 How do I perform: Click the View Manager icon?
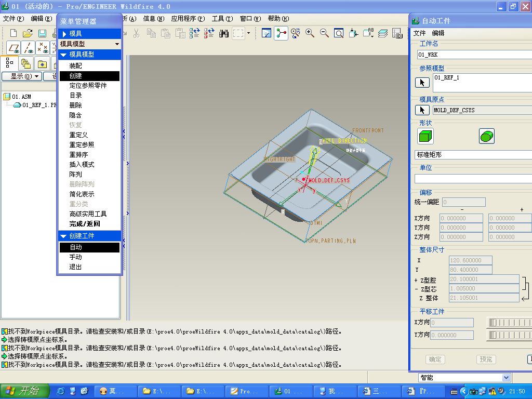pyautogui.click(x=397, y=33)
